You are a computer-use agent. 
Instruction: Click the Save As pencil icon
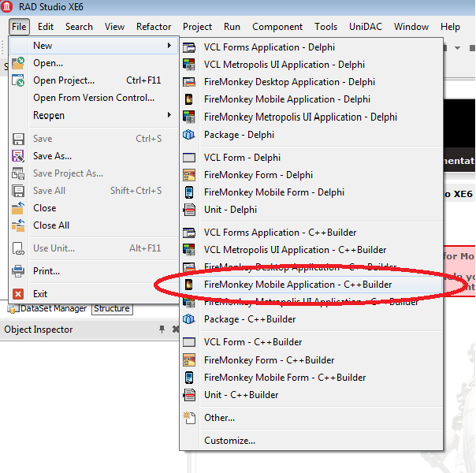coord(18,156)
